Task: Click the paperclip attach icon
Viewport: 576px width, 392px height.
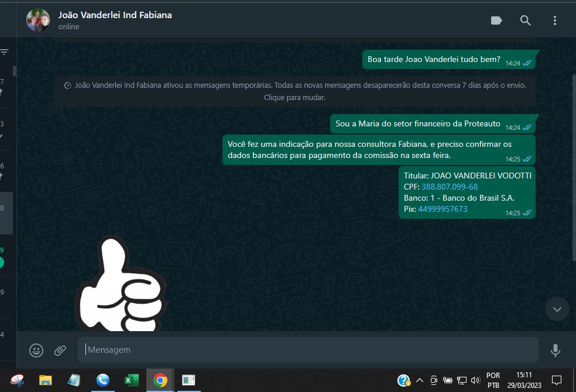Action: click(x=60, y=350)
